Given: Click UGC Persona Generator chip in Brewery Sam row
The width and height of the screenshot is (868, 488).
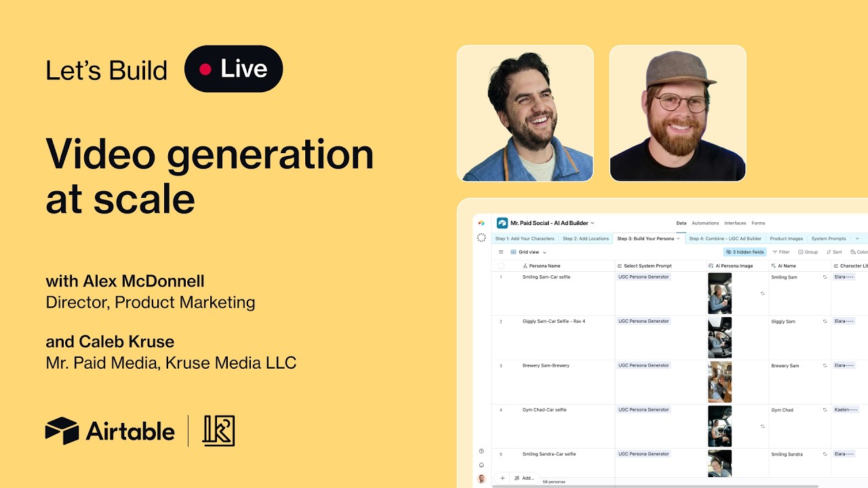Looking at the screenshot, I should coord(644,365).
